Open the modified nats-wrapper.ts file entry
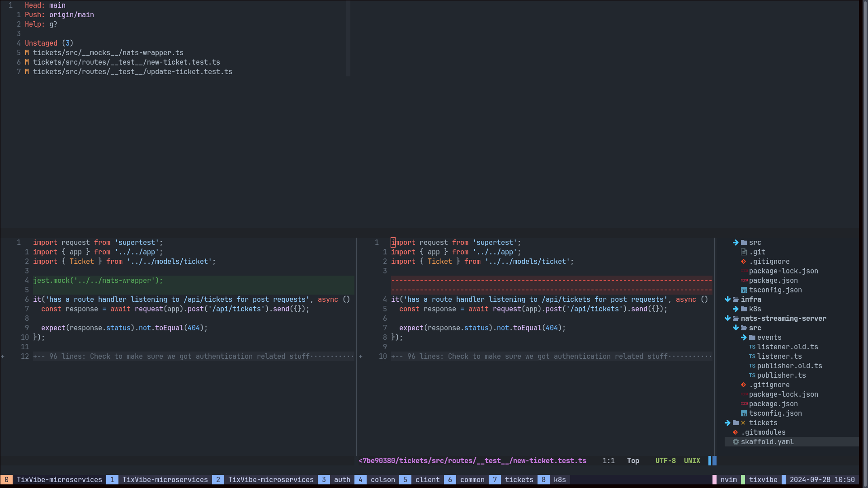Viewport: 868px width, 488px height. [x=108, y=53]
